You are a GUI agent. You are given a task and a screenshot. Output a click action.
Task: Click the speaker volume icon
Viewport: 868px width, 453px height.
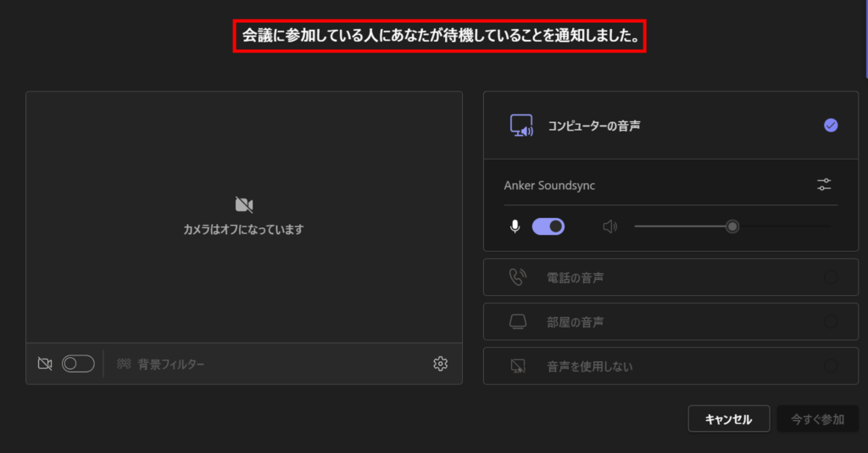coord(609,226)
